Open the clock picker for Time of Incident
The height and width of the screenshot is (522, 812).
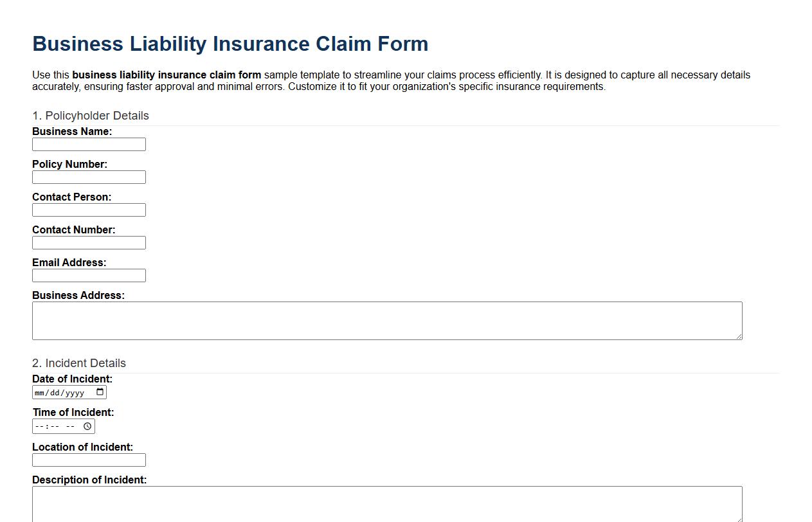[88, 426]
